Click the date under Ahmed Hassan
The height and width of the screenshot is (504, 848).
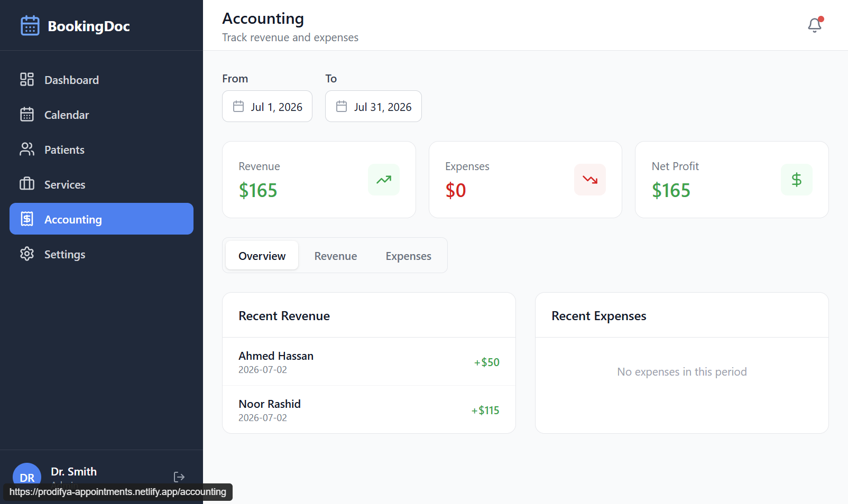tap(263, 370)
